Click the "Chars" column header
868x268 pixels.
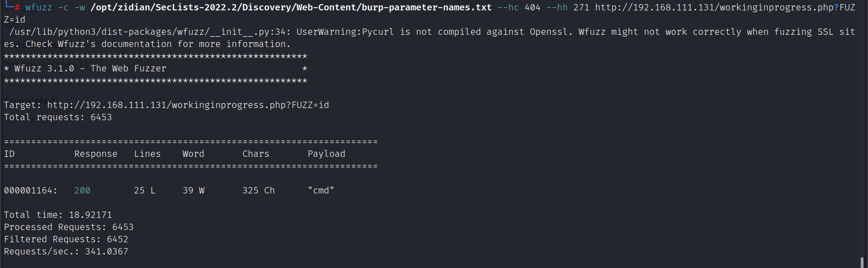(255, 154)
